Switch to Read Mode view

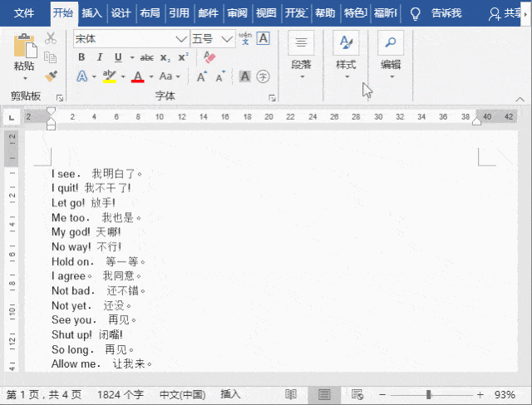291,394
